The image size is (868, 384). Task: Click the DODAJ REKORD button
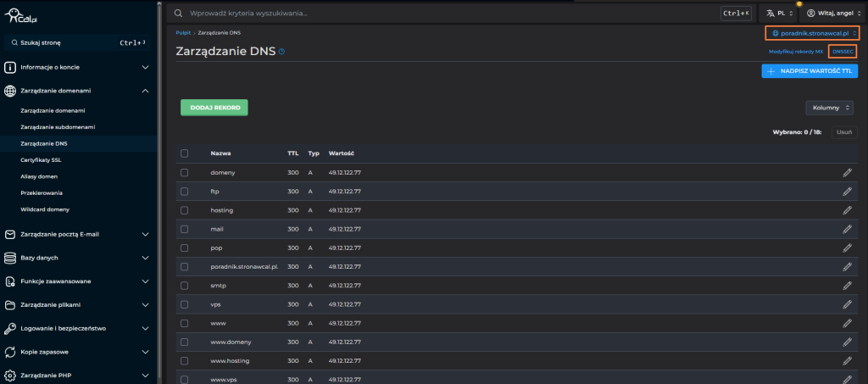tap(214, 108)
